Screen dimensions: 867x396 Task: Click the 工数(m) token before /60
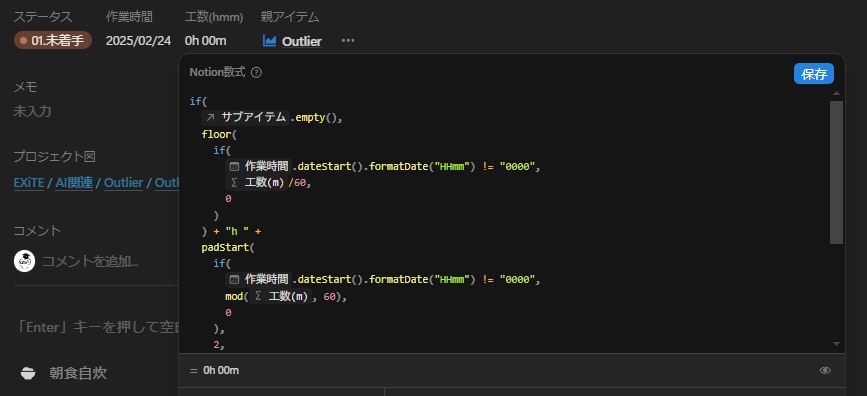click(x=256, y=183)
